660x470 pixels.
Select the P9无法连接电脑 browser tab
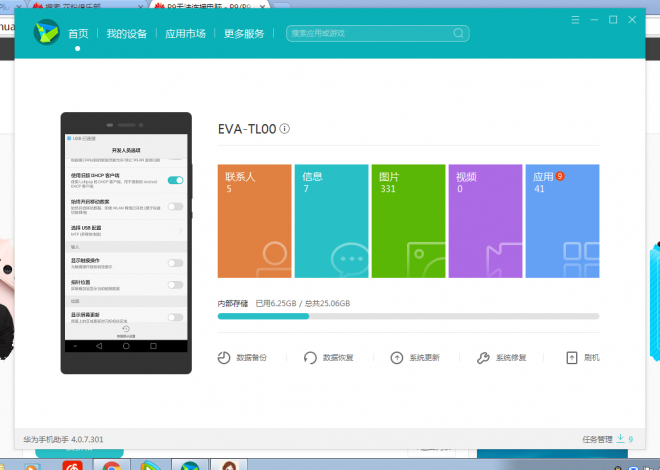pos(208,6)
